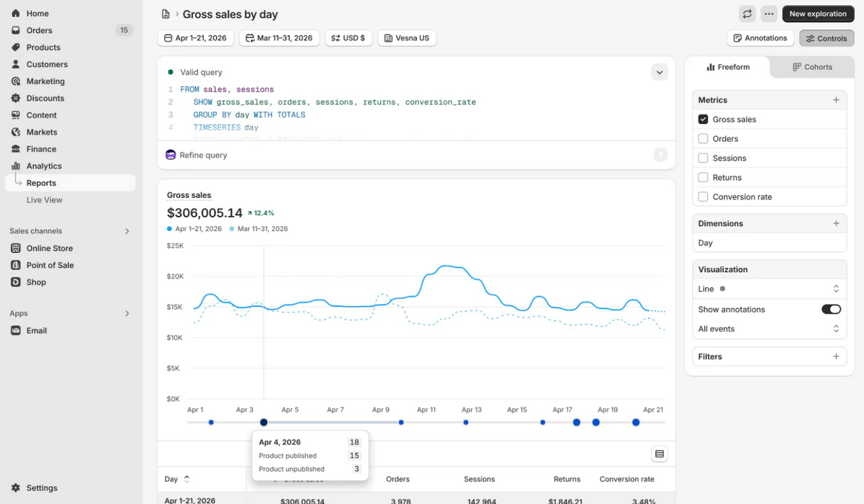This screenshot has height=504, width=864.
Task: Check the Orders metric checkbox
Action: click(703, 139)
